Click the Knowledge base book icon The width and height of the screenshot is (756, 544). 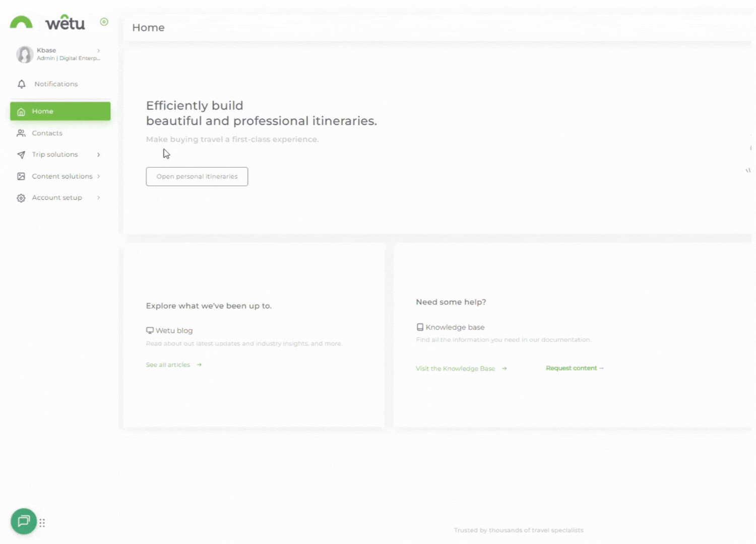click(420, 327)
